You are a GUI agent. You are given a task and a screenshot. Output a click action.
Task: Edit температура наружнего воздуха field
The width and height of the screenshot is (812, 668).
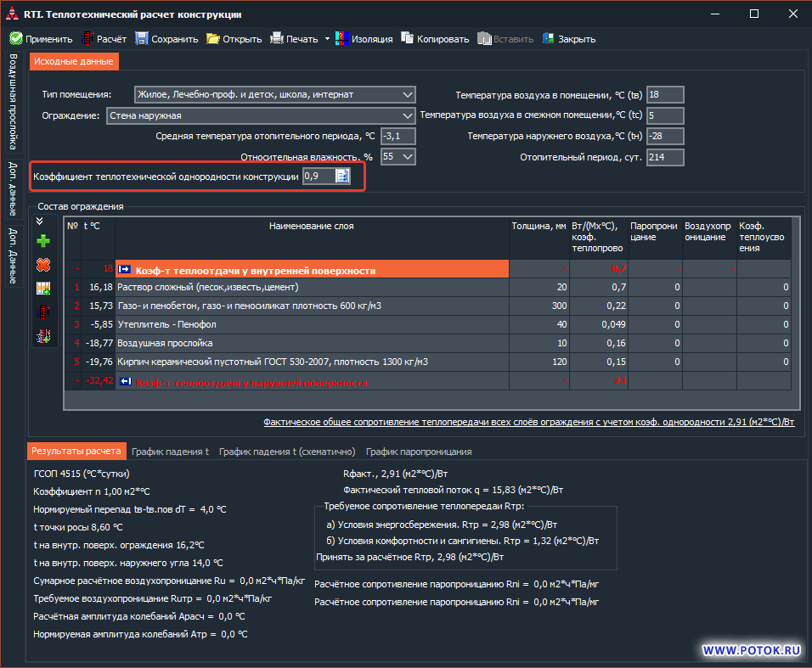pyautogui.click(x=665, y=136)
